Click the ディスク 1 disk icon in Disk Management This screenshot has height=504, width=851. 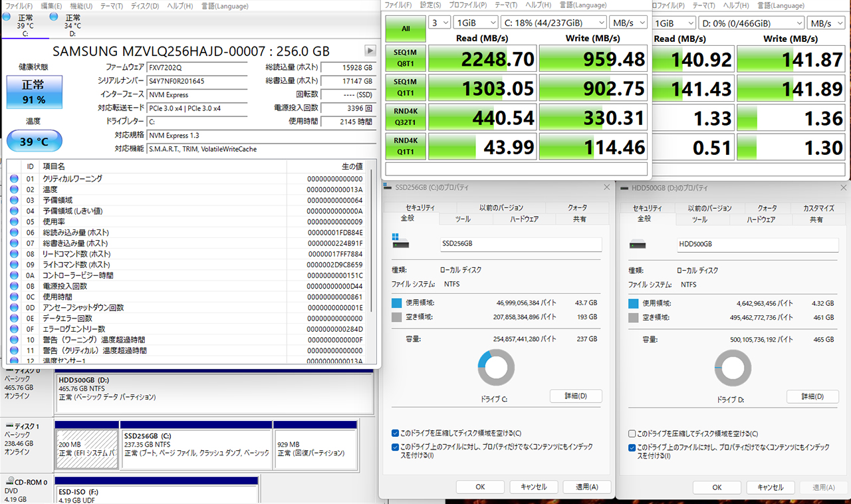9,426
